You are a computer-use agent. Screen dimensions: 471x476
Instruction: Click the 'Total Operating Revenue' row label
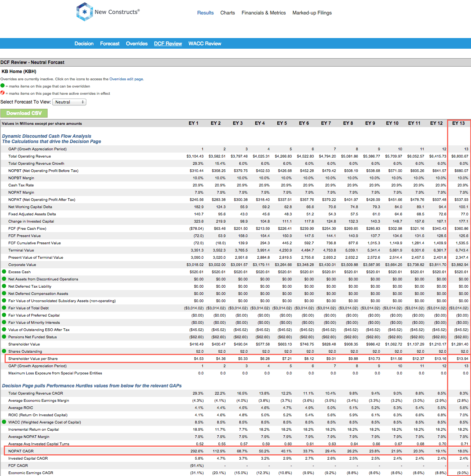pos(30,156)
